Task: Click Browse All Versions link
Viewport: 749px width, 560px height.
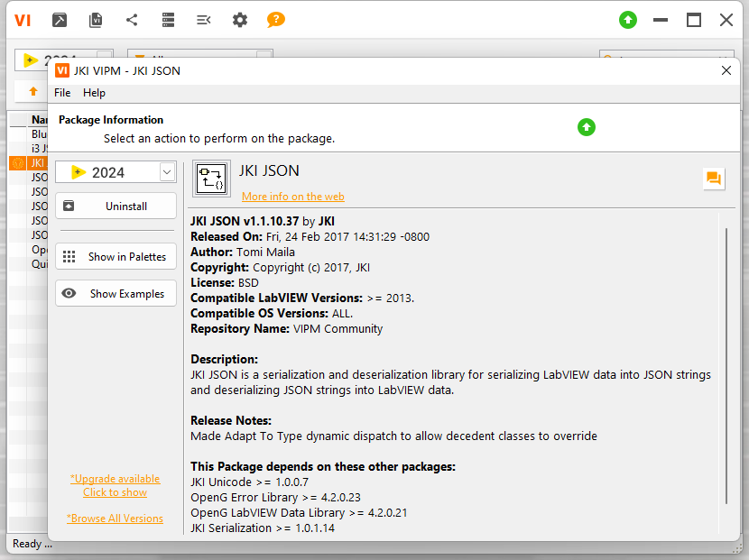Action: point(116,519)
